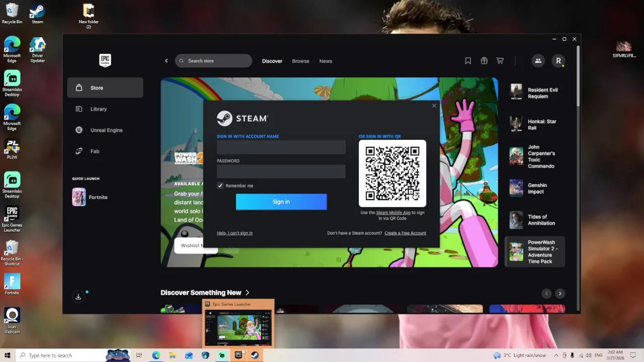This screenshot has height=362, width=644.
Task: Click the Epic launcher vertical scrollbar
Action: tap(579, 75)
